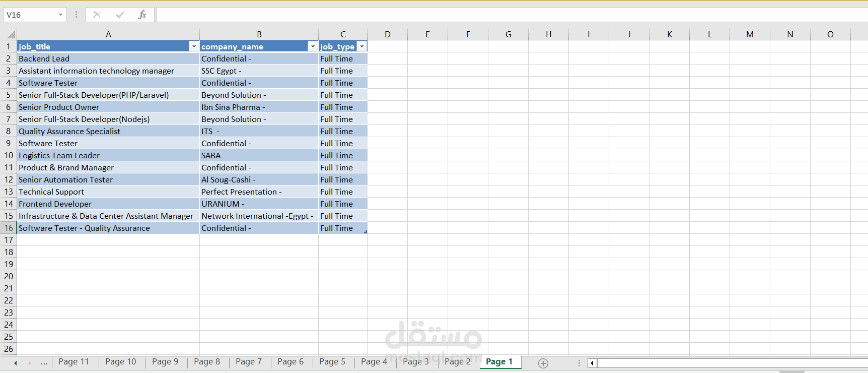This screenshot has height=373, width=868.
Task: Click the SABA company cell
Action: point(259,155)
